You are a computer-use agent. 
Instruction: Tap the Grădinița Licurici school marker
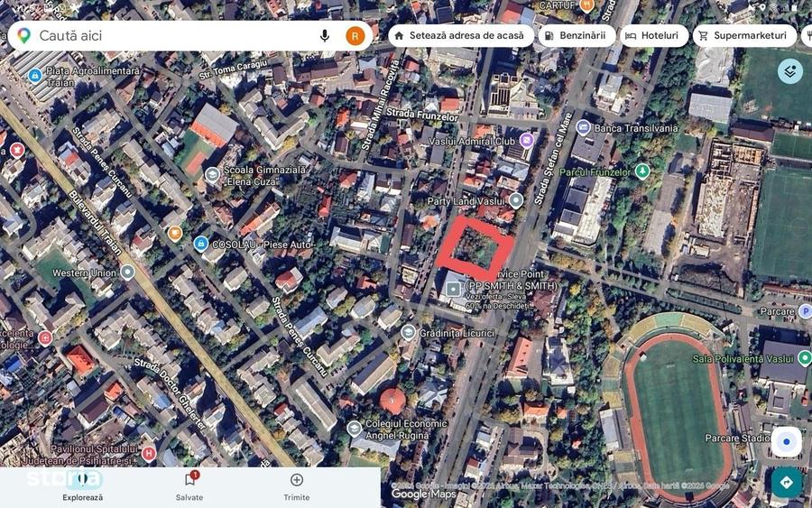click(409, 332)
